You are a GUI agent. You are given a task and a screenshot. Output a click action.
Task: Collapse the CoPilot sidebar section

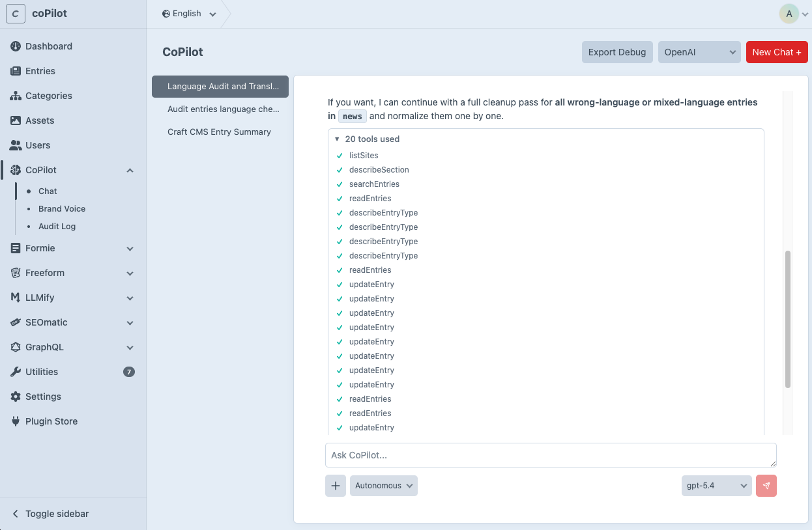[x=130, y=171]
